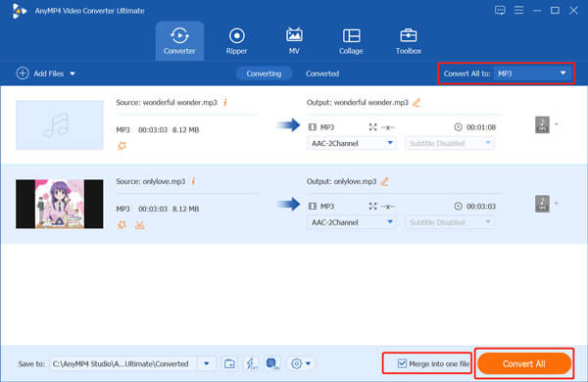Open the gear settings dropdown at bottom
Image resolution: width=588 pixels, height=382 pixels.
pyautogui.click(x=301, y=363)
